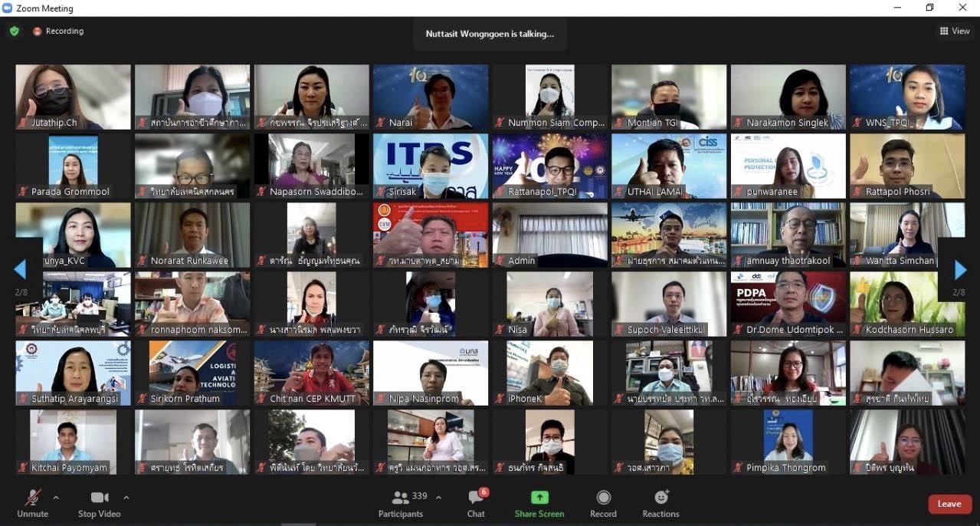Open Reactions menu
This screenshot has height=526, width=980.
(x=660, y=505)
